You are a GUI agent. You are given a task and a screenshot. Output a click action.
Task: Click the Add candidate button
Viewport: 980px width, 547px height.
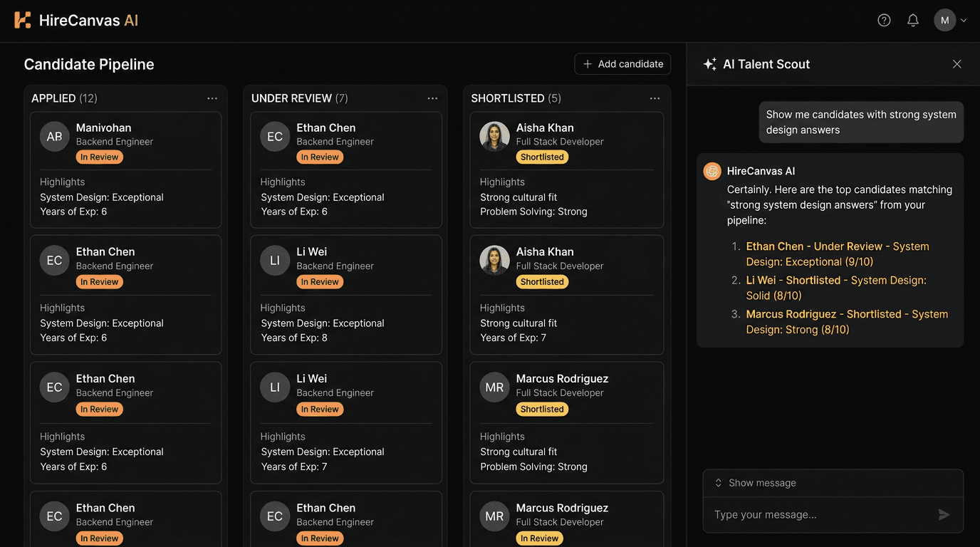click(x=622, y=64)
